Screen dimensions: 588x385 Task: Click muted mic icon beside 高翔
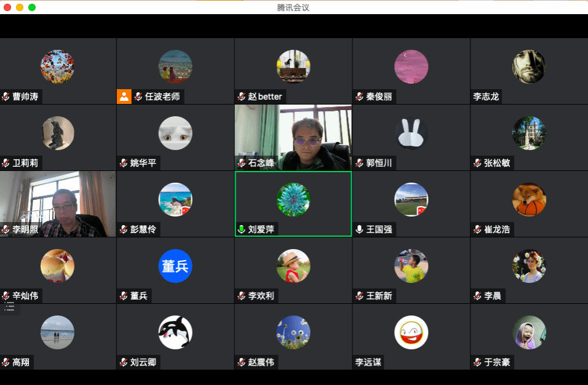tap(6, 362)
